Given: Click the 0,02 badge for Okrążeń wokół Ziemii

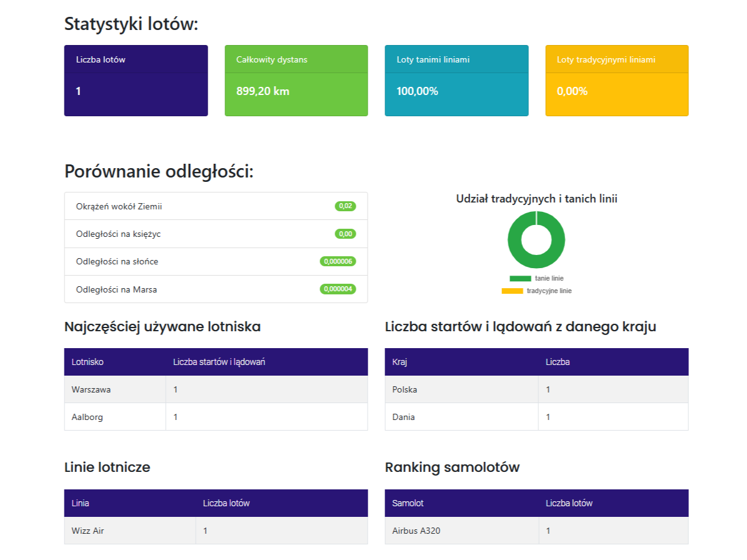Looking at the screenshot, I should 346,205.
